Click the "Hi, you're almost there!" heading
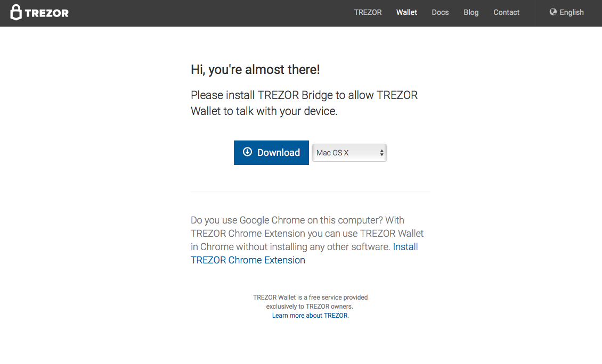Viewport: 602px width, 364px height. pyautogui.click(x=255, y=69)
